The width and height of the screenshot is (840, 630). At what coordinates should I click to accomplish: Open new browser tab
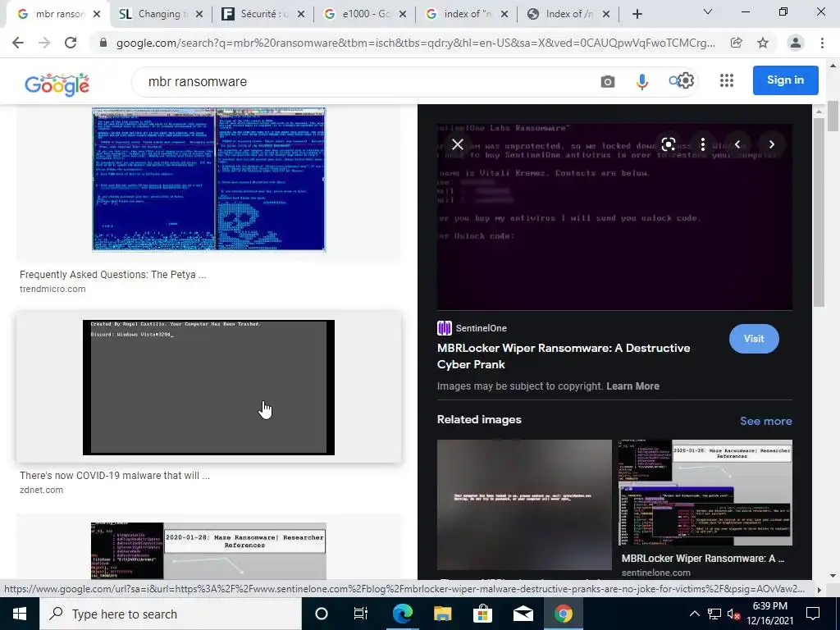637,15
